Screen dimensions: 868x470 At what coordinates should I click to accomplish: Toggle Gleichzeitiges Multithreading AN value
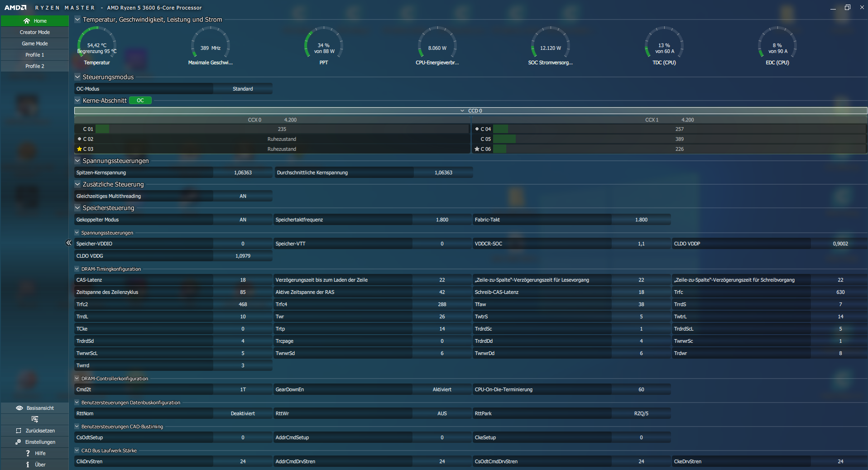click(243, 196)
